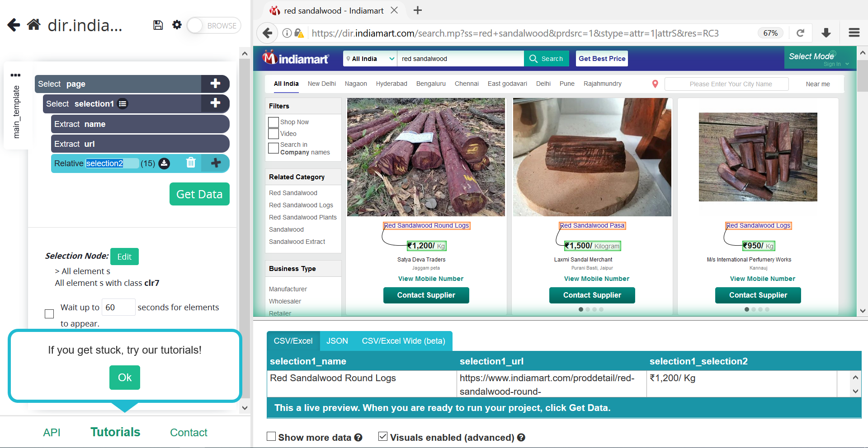Viewport: 868px width, 448px height.
Task: Open CSV/Excel Wide (beta) tab
Action: coord(403,341)
